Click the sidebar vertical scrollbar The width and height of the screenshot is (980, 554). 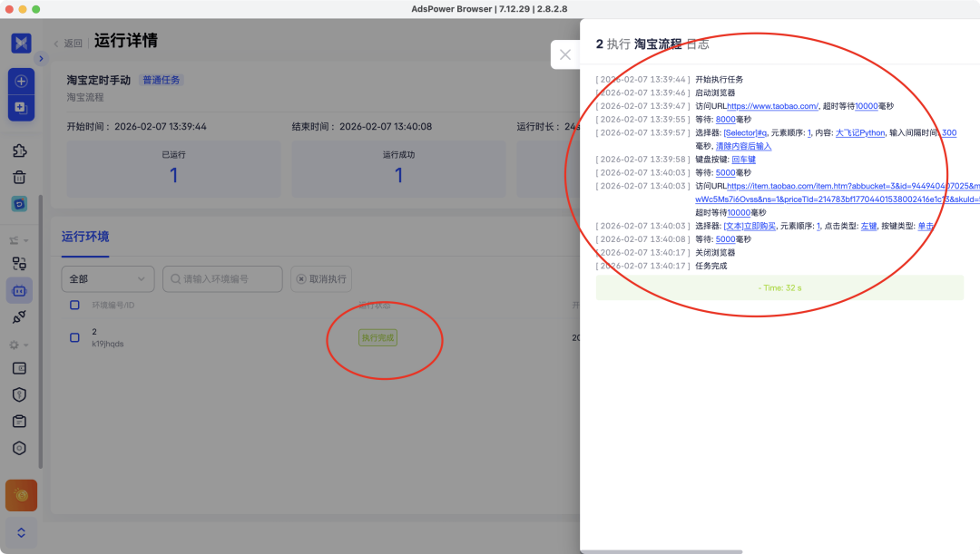[x=41, y=331]
